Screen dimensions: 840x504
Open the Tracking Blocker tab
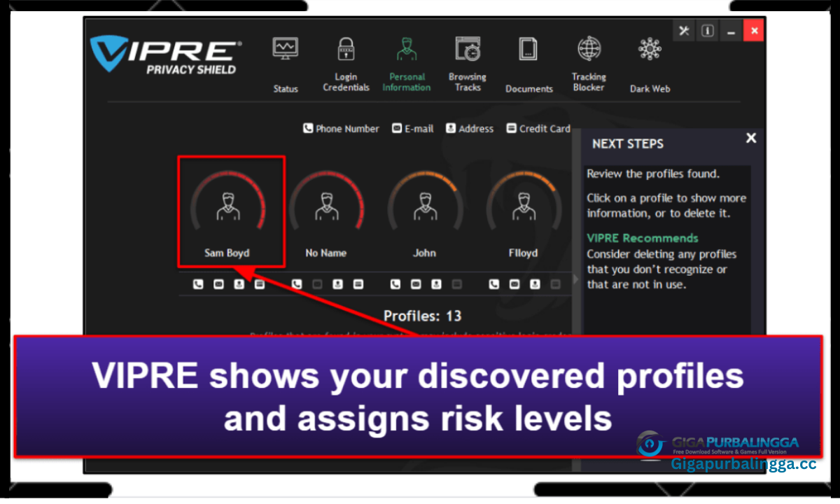coord(589,65)
